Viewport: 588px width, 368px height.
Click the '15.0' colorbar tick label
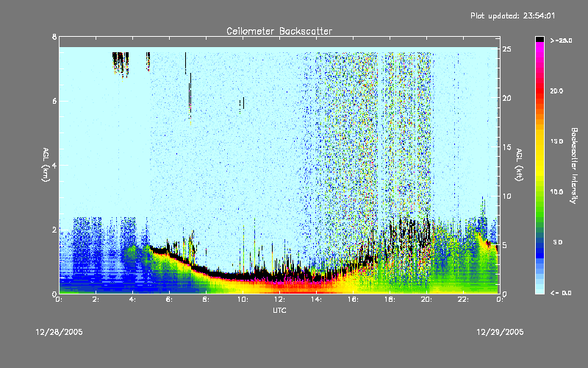point(556,141)
